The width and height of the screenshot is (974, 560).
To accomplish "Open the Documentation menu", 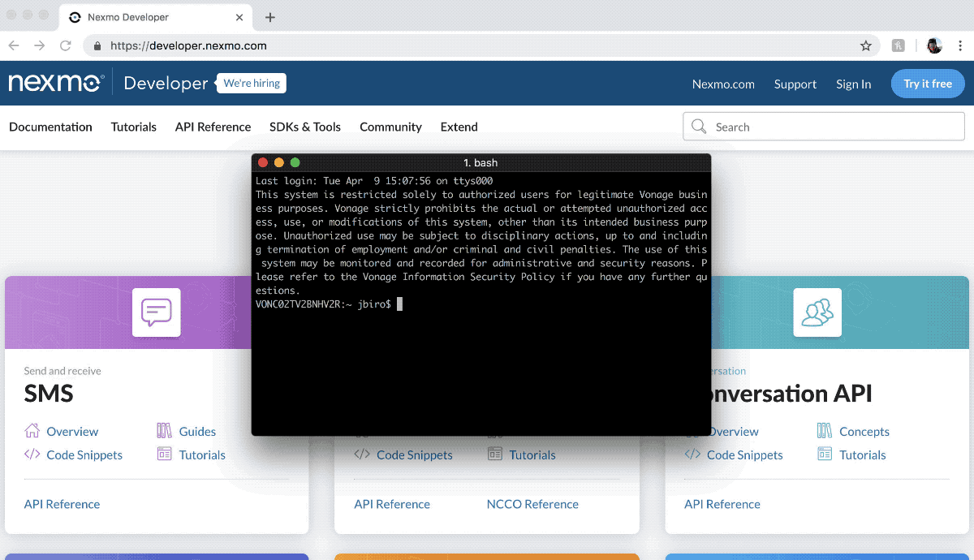I will [50, 127].
